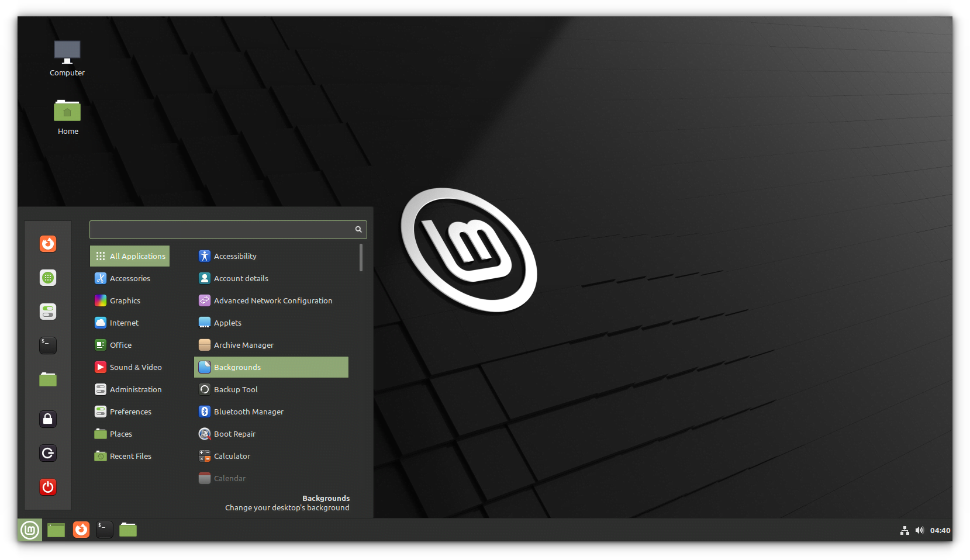Launch the Backgrounds application

pyautogui.click(x=237, y=367)
